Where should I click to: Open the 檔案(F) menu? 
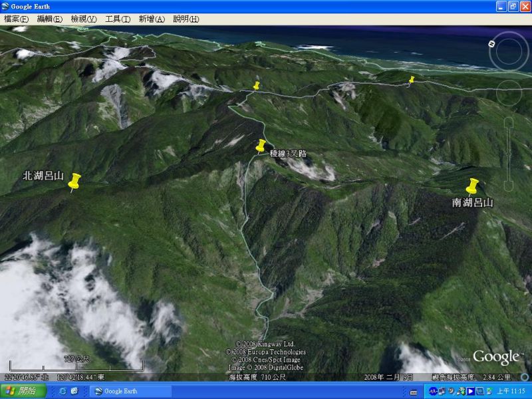(x=16, y=19)
